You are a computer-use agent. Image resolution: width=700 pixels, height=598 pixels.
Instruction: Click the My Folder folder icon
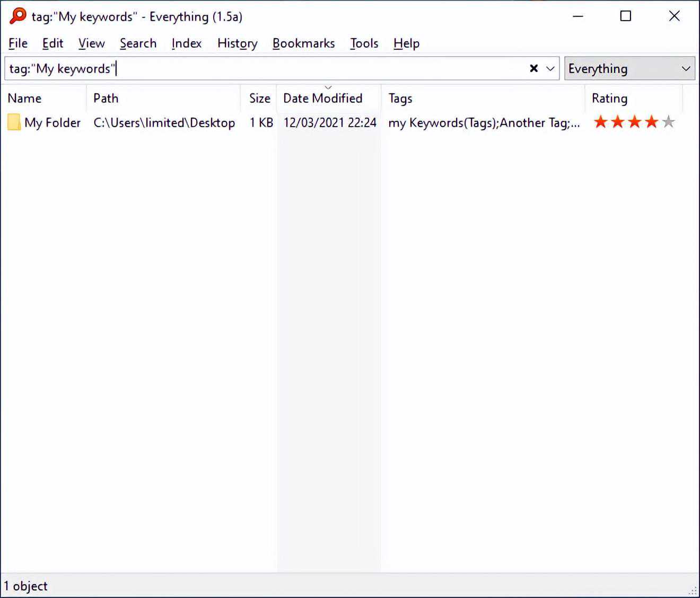pos(14,122)
